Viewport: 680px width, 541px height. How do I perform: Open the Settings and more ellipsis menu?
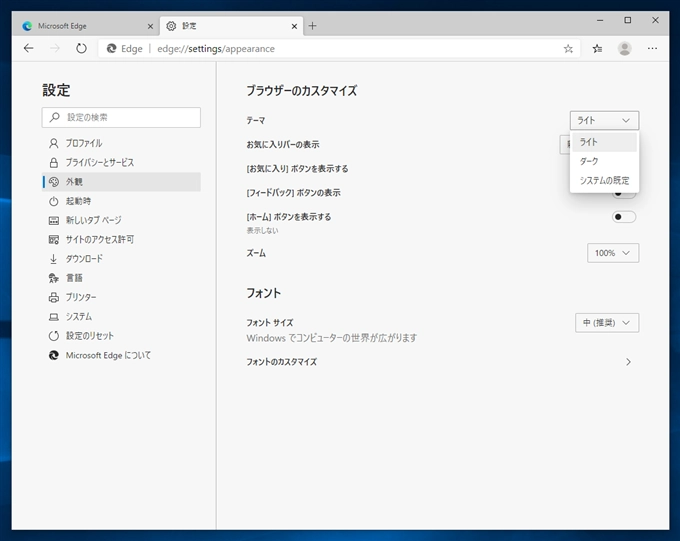click(x=652, y=49)
